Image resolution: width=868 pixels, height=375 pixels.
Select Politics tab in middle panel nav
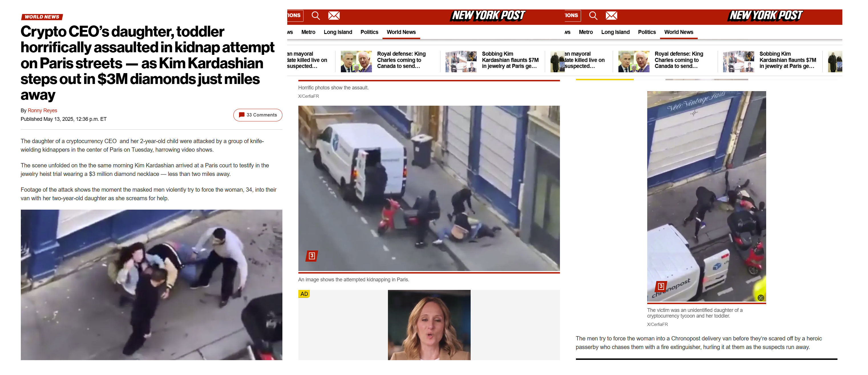(x=369, y=32)
